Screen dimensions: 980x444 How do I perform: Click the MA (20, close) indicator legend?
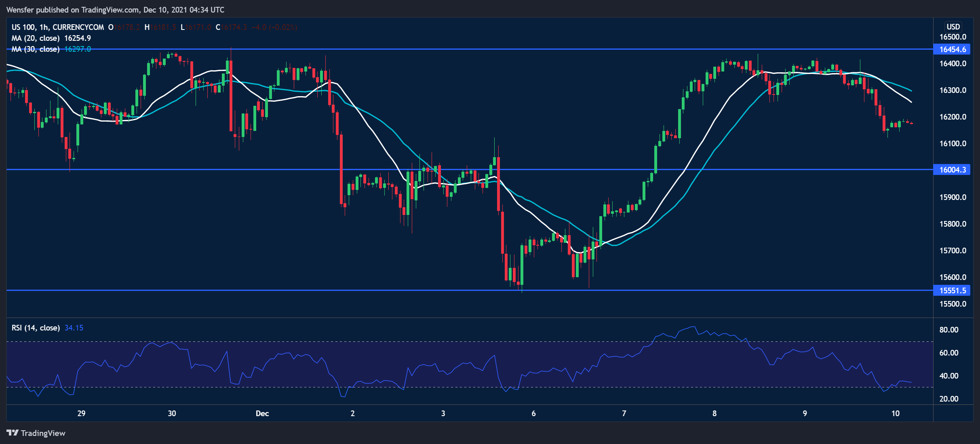36,38
